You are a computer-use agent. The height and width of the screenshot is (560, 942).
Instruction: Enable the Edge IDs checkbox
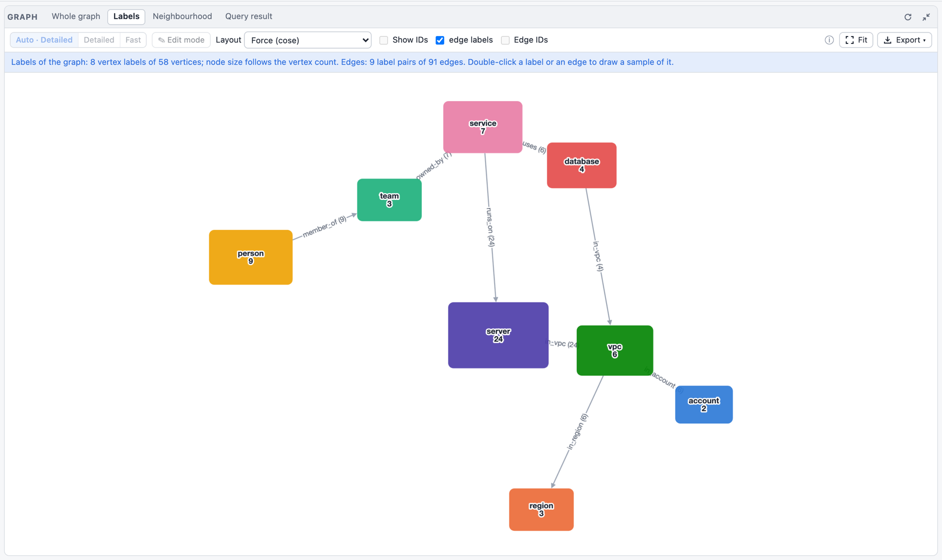(x=505, y=40)
